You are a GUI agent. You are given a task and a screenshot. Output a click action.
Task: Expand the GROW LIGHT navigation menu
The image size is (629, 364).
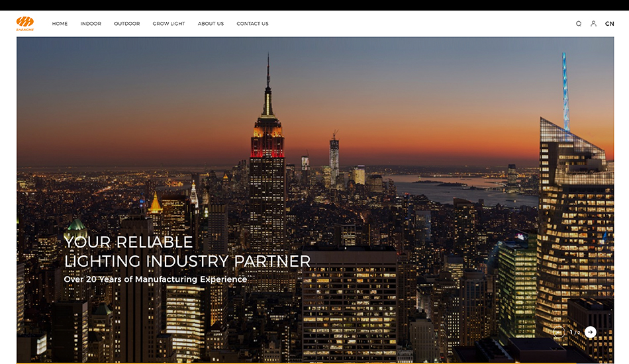point(169,24)
